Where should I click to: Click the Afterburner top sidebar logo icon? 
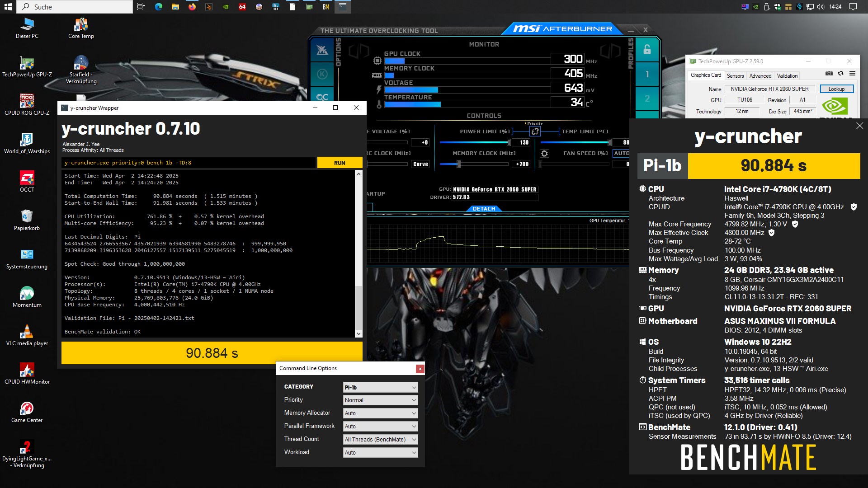tap(322, 50)
